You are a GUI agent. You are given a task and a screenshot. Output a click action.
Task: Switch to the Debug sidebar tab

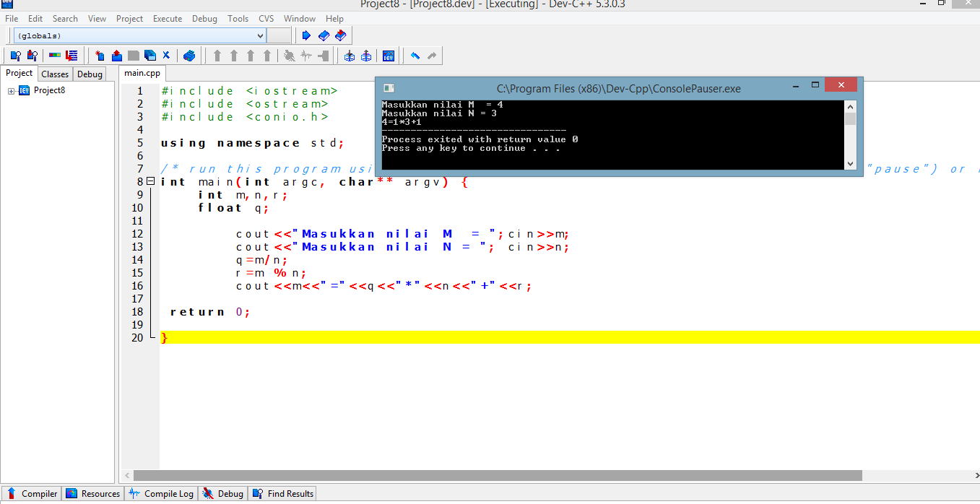[90, 74]
